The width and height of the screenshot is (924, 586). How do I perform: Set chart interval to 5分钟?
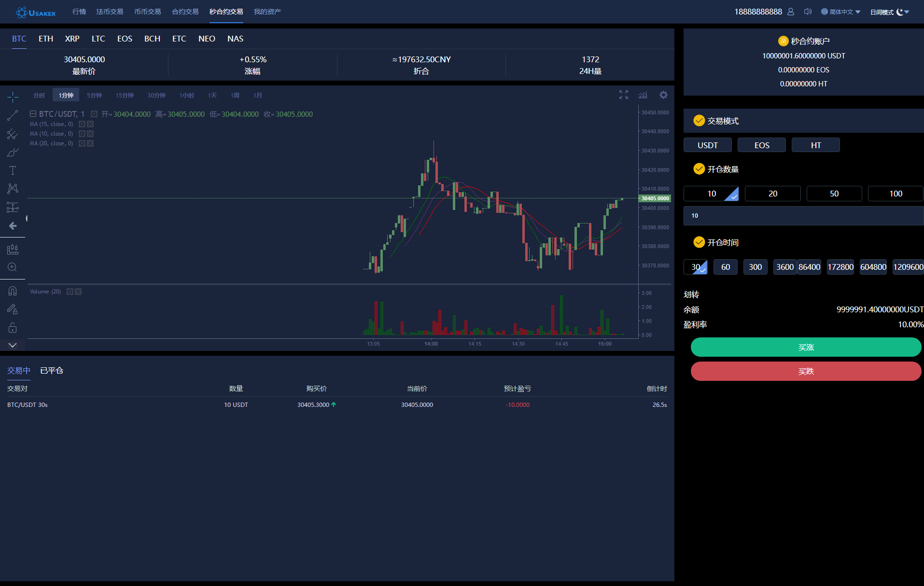[95, 96]
